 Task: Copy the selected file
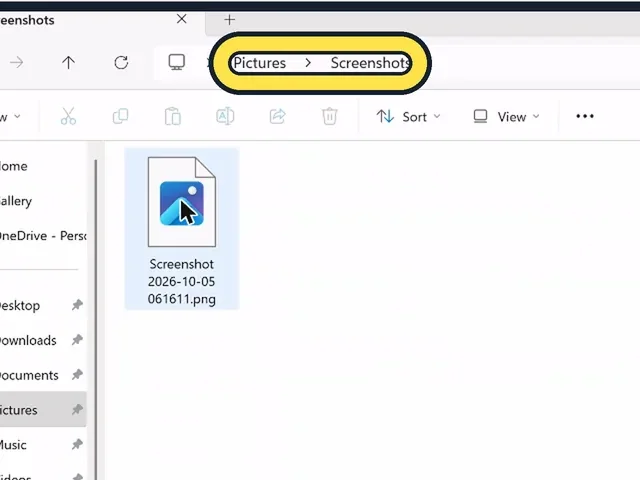tap(120, 116)
